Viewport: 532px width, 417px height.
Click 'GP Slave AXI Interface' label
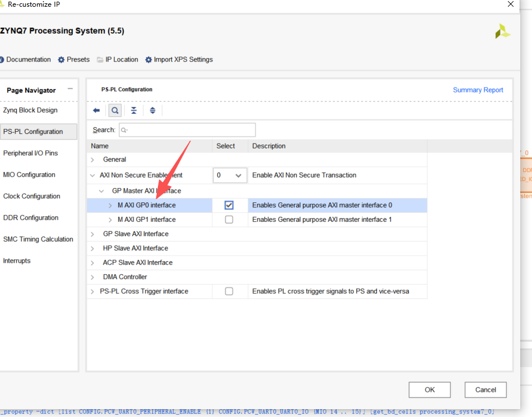pos(136,234)
